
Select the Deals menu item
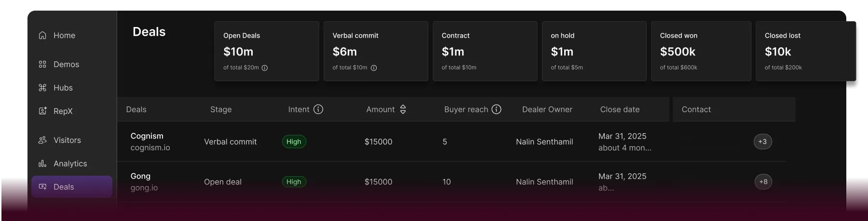[72, 187]
